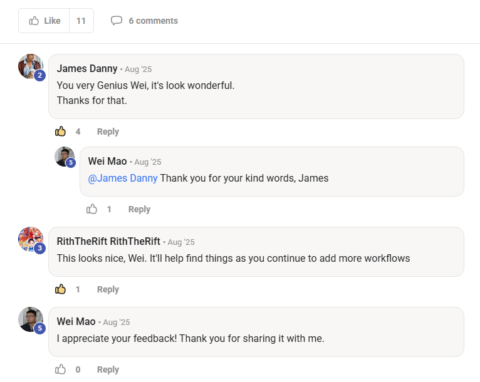Reply to RithTheRift's comment

click(108, 289)
